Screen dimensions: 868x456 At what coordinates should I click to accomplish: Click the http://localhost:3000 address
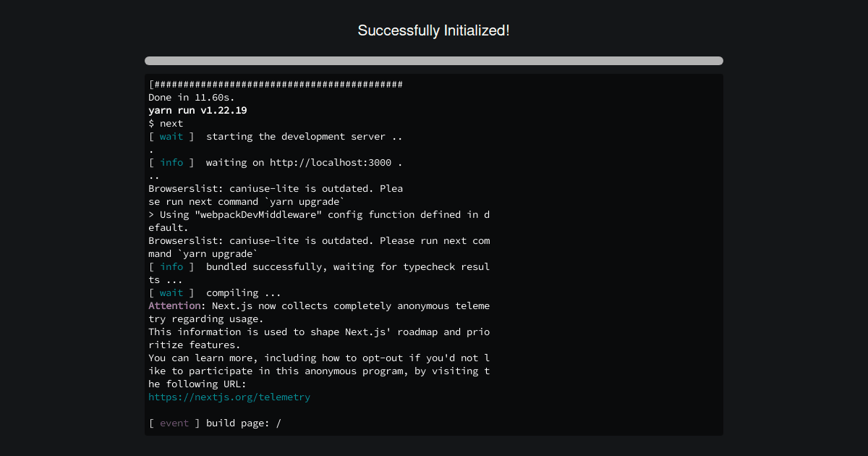point(333,162)
